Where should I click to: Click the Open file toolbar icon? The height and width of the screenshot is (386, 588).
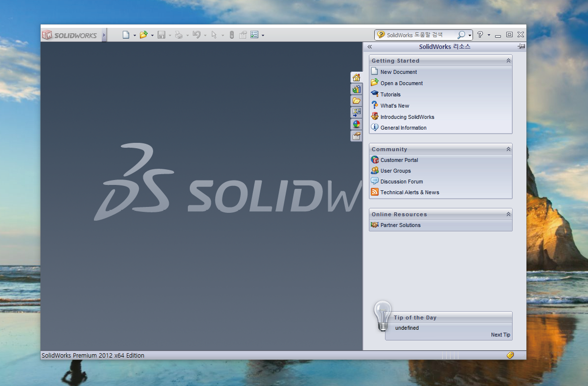pos(143,35)
